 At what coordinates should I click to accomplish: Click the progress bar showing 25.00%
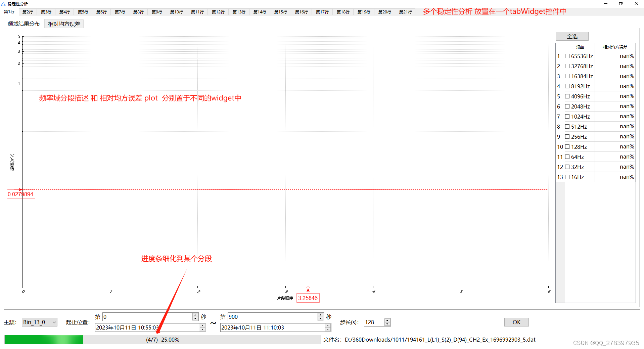point(161,340)
